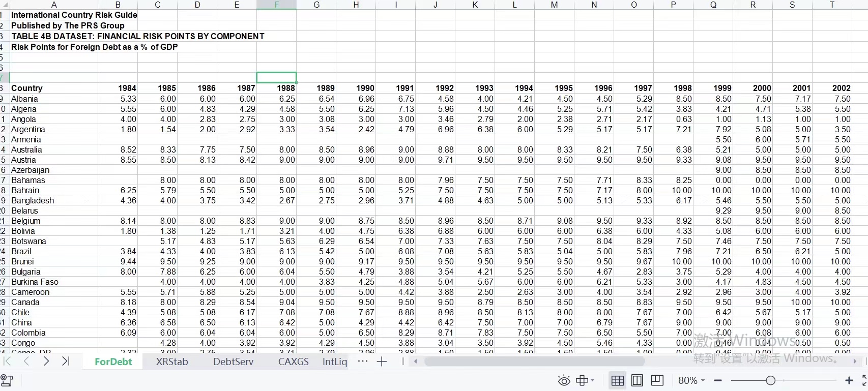Go to the first sheet tab arrow

pyautogui.click(x=7, y=362)
